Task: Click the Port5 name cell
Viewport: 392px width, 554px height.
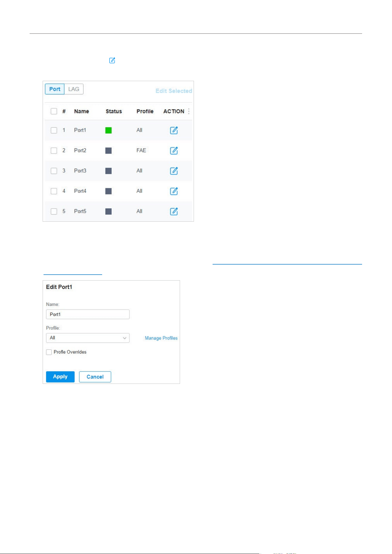Action: (80, 211)
